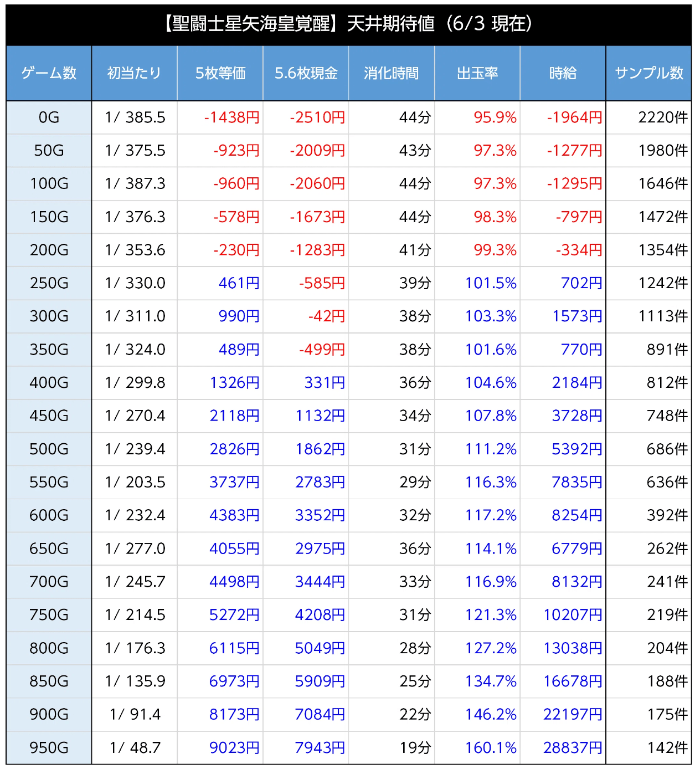Select the 700G row label
The width and height of the screenshot is (700, 769).
49,582
